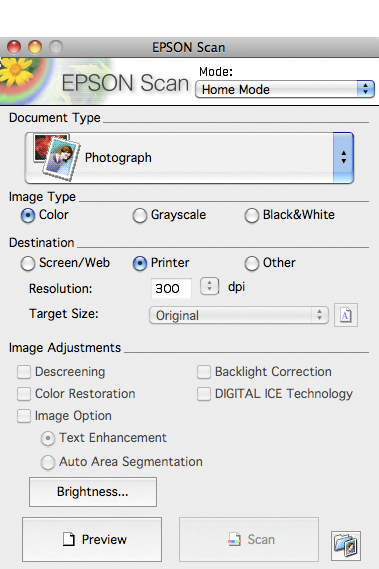The image size is (379, 569).
Task: Open the Target Size Original dropdown
Action: pyautogui.click(x=239, y=315)
